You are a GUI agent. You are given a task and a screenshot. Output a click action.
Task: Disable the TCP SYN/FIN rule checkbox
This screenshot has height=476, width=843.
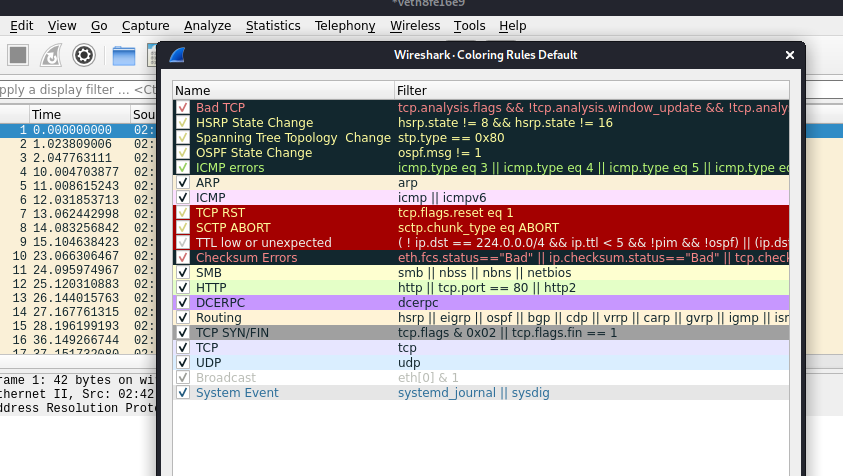[x=183, y=333]
